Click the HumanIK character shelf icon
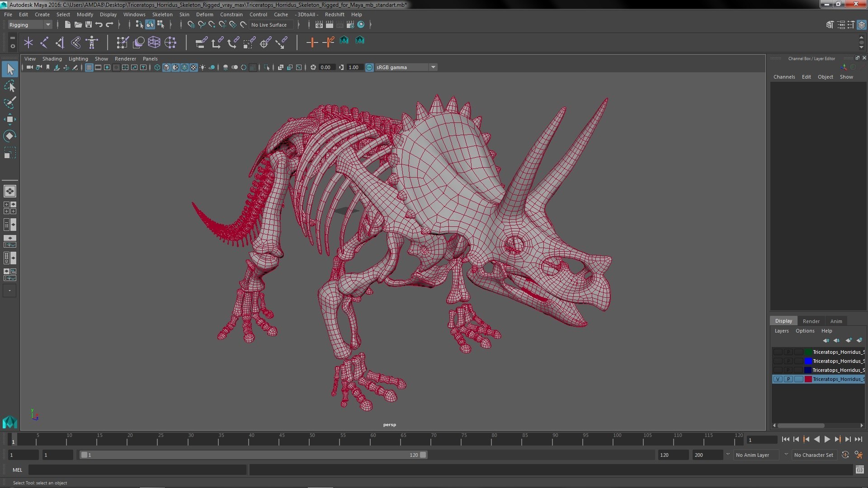The width and height of the screenshot is (868, 488). [92, 42]
